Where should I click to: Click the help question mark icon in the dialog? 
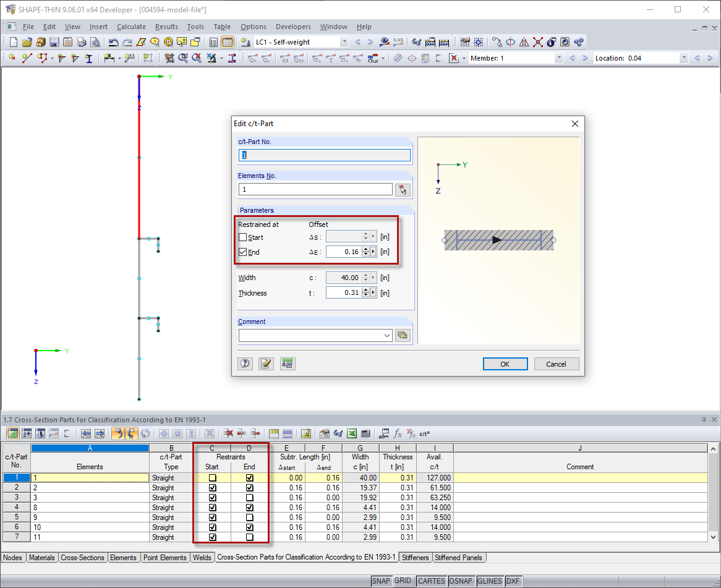(245, 364)
